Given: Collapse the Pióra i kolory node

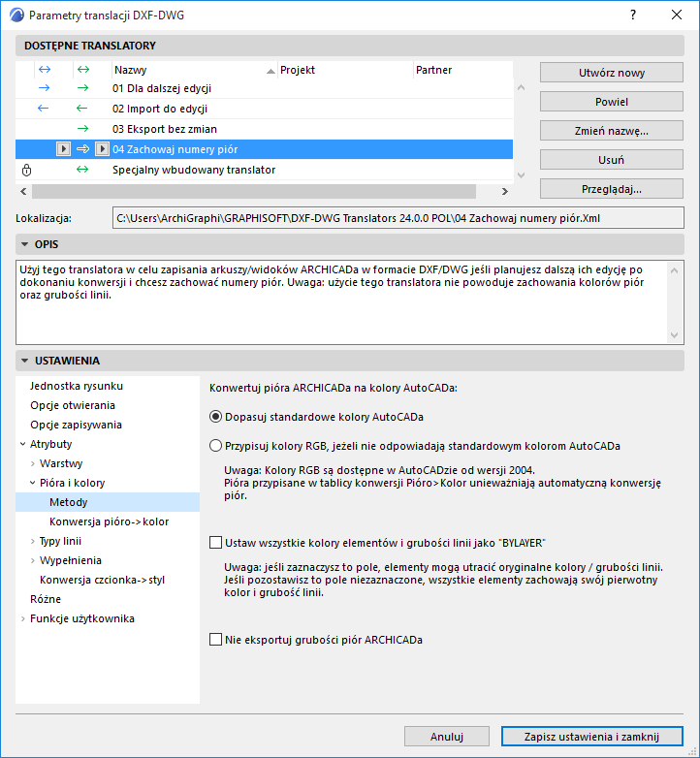Looking at the screenshot, I should [x=32, y=483].
